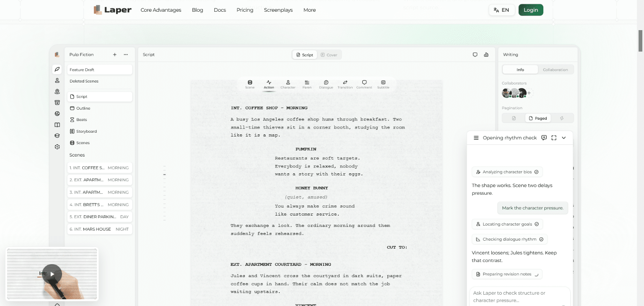This screenshot has width=644, height=306.
Task: Expand assistant panel to fullscreen
Action: pyautogui.click(x=554, y=138)
